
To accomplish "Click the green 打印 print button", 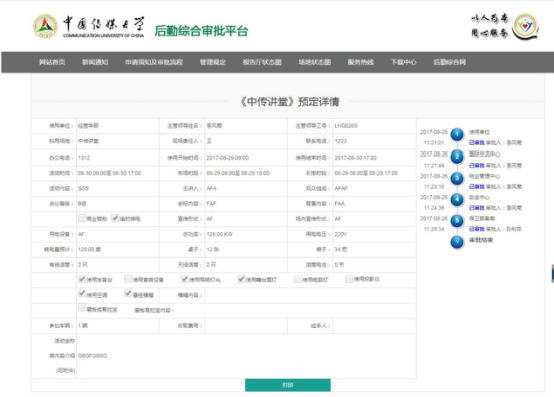I will [288, 385].
